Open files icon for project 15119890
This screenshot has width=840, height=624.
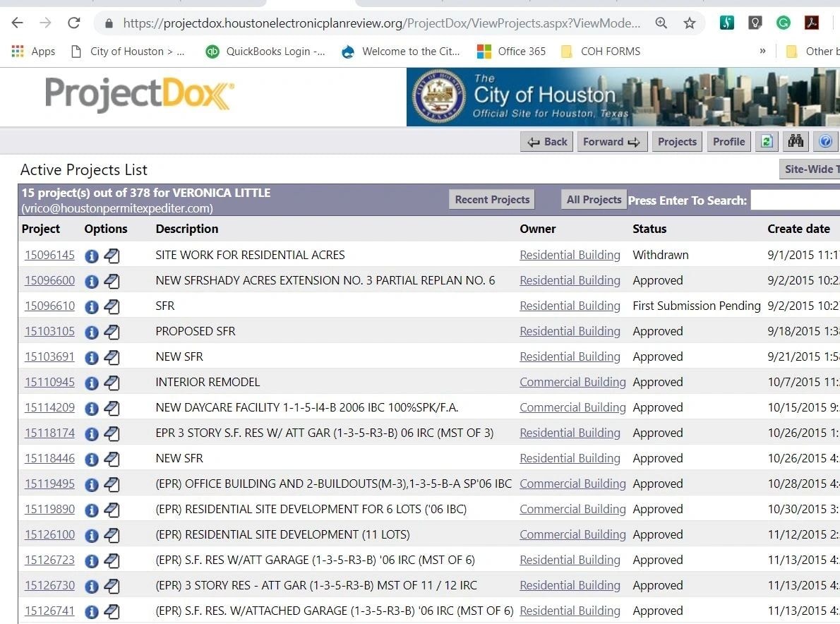tap(112, 510)
